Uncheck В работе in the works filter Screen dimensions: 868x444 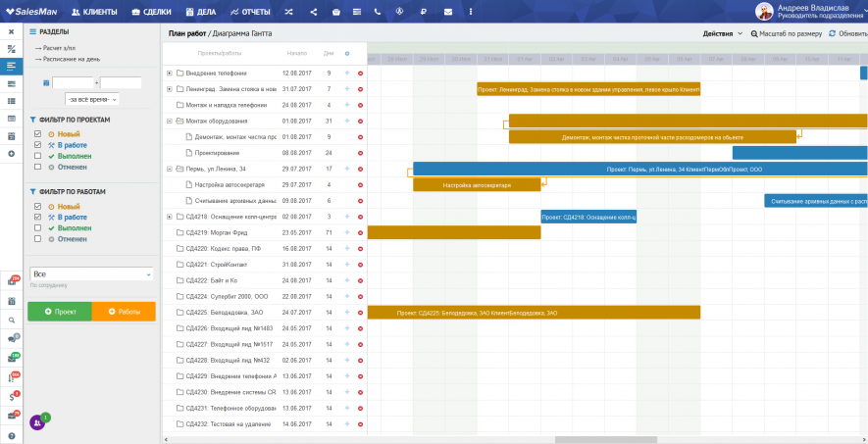37,218
